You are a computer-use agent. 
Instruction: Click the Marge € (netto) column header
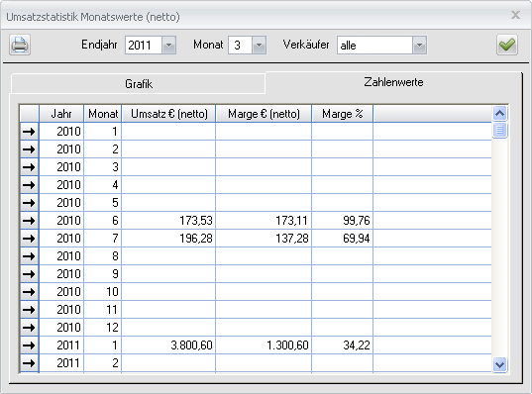point(264,114)
